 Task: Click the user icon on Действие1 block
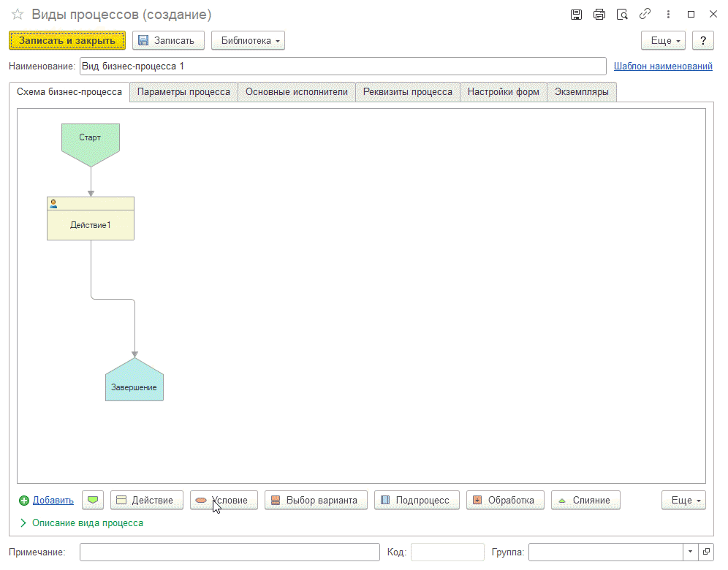click(53, 203)
